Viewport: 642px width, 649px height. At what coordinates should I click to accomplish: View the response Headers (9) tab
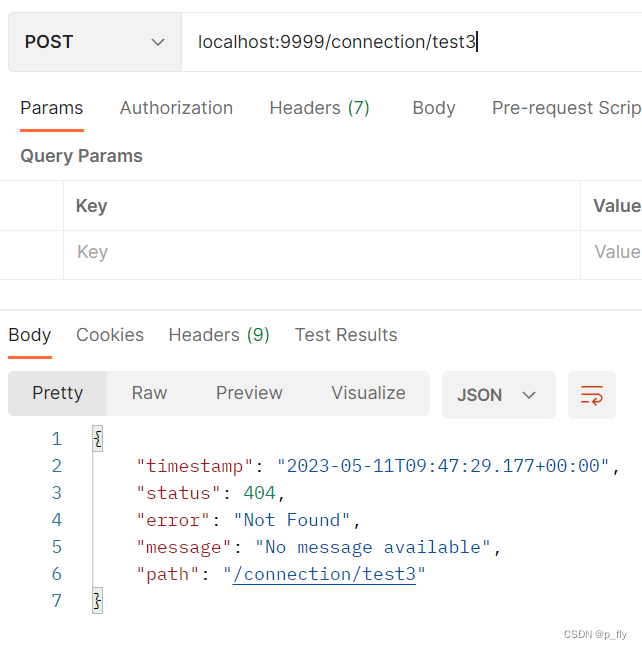(219, 335)
